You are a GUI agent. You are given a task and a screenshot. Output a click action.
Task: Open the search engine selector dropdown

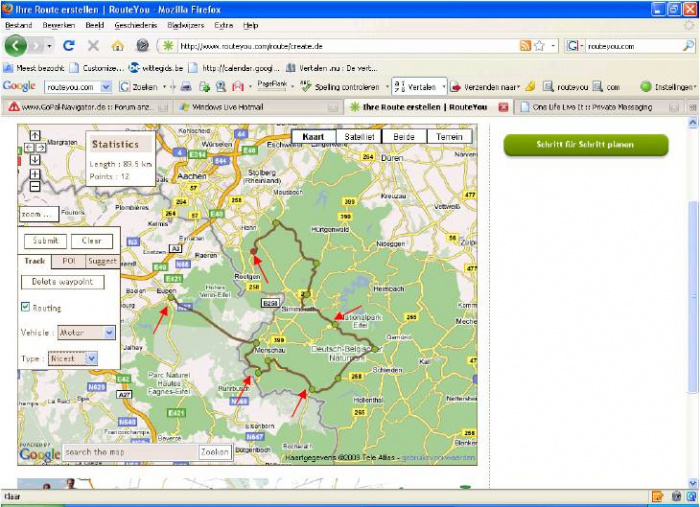tap(581, 46)
